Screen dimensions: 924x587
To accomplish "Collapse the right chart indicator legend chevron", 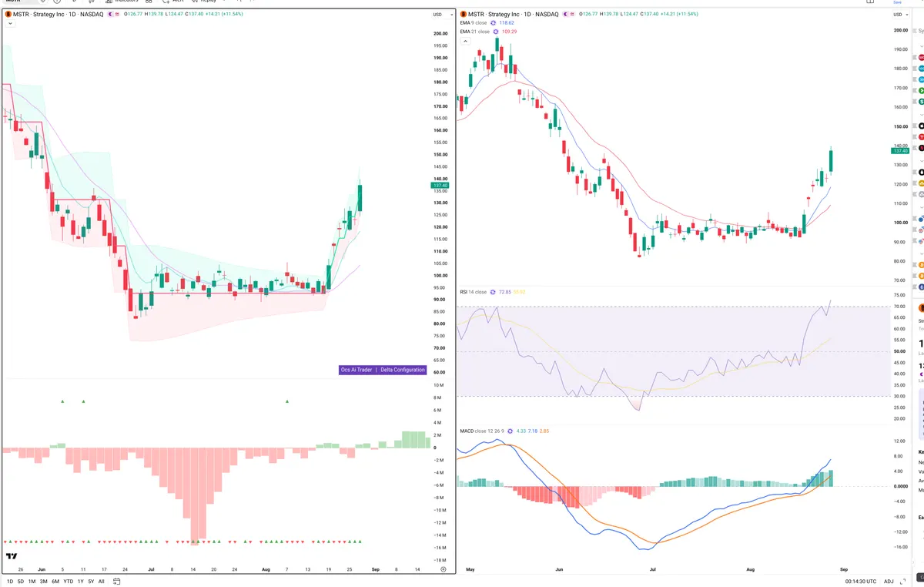I will coord(465,41).
